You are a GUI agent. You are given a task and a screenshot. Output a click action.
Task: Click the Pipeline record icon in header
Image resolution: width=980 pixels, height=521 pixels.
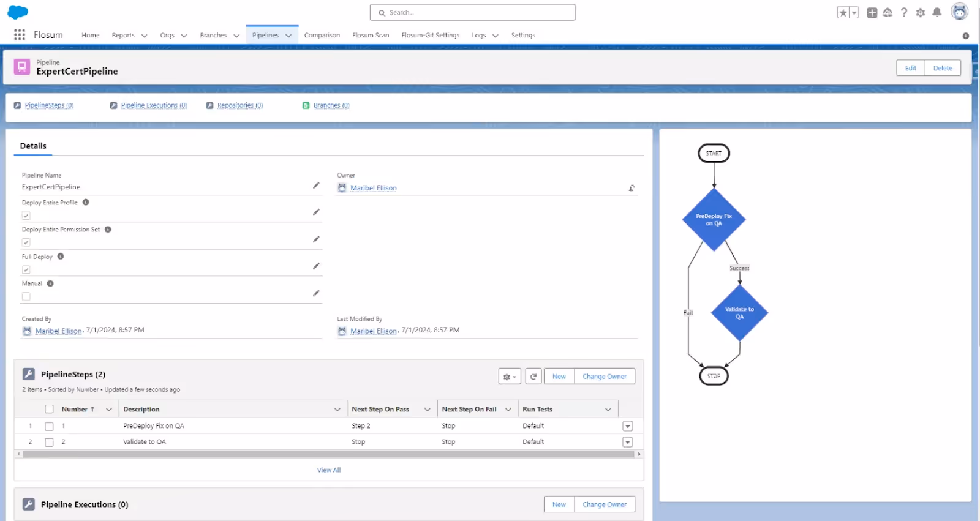click(x=22, y=67)
